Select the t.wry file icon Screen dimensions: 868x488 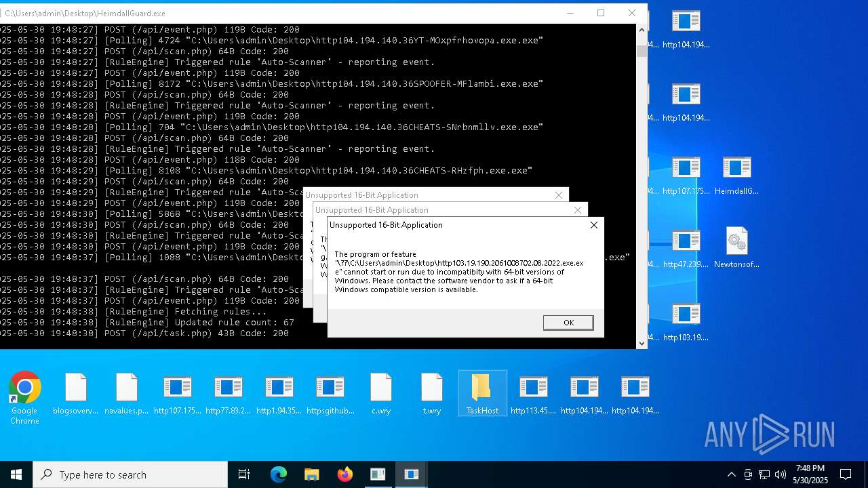(x=432, y=394)
